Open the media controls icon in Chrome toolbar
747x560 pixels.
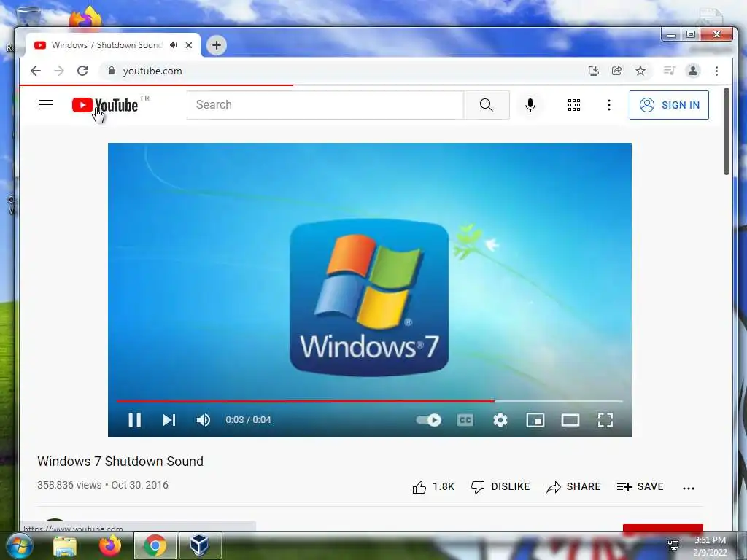click(x=670, y=71)
